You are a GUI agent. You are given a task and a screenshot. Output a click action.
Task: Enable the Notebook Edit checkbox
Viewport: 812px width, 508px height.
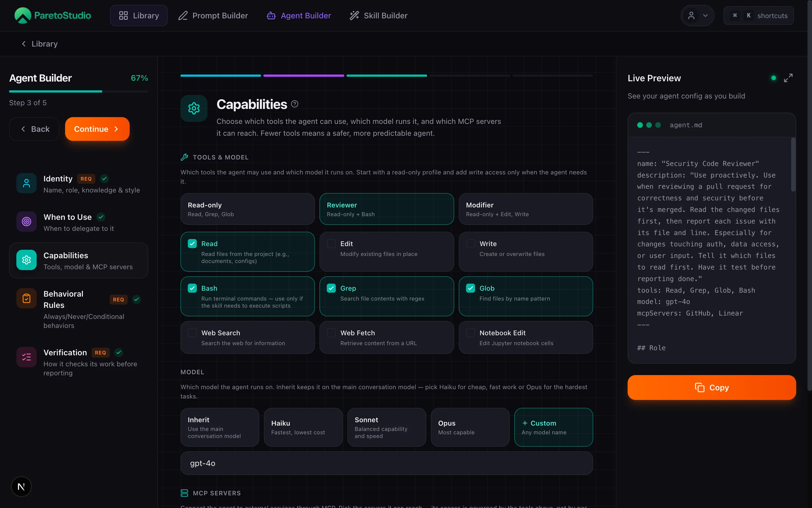(x=470, y=333)
